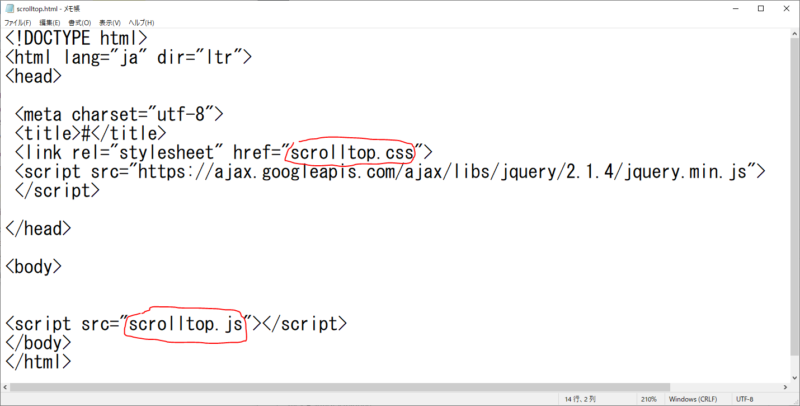Click the horizontal scrollbar thumb
Image resolution: width=800 pixels, height=406 pixels.
click(339, 388)
